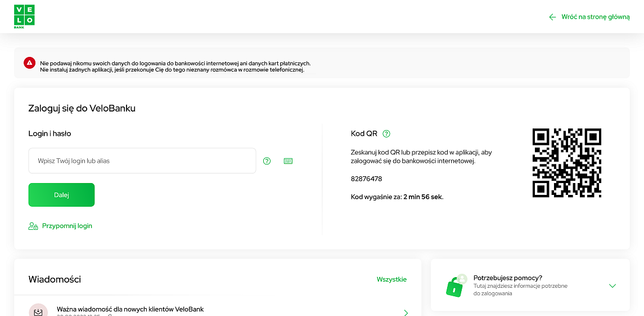Click the security warning text about login data

175,66
